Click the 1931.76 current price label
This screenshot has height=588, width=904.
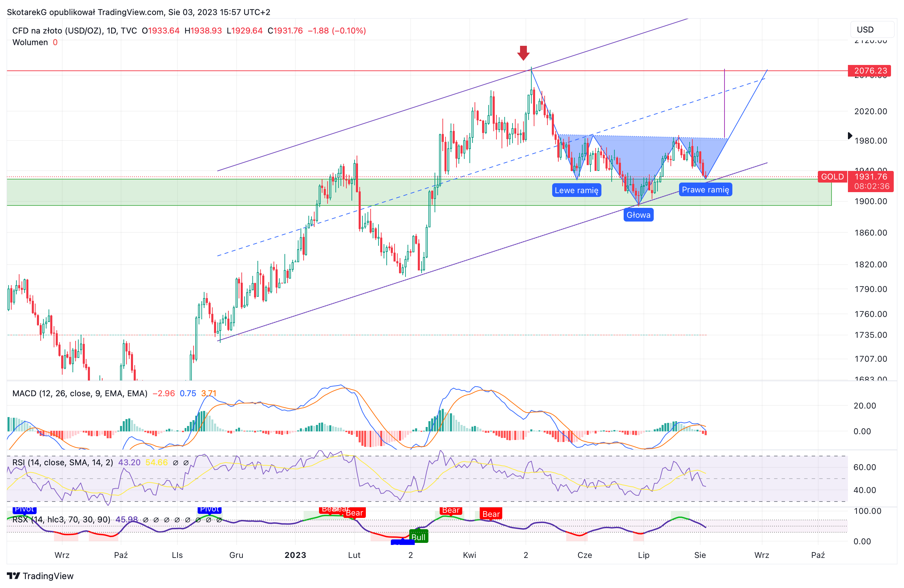pyautogui.click(x=870, y=177)
